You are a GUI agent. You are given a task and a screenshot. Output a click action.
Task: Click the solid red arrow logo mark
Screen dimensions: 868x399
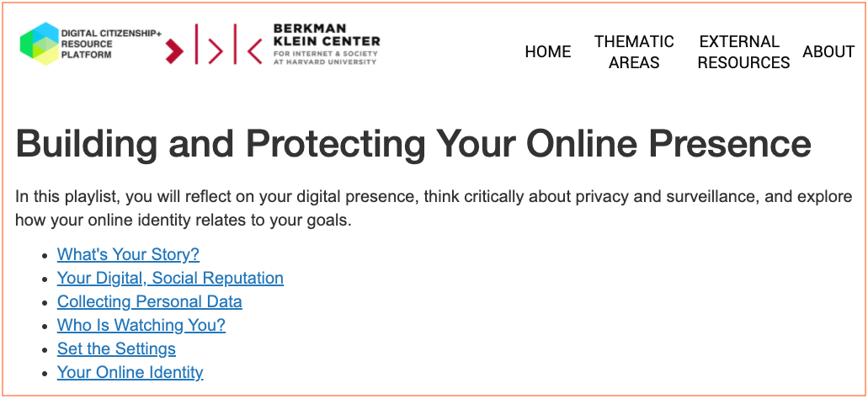point(175,51)
